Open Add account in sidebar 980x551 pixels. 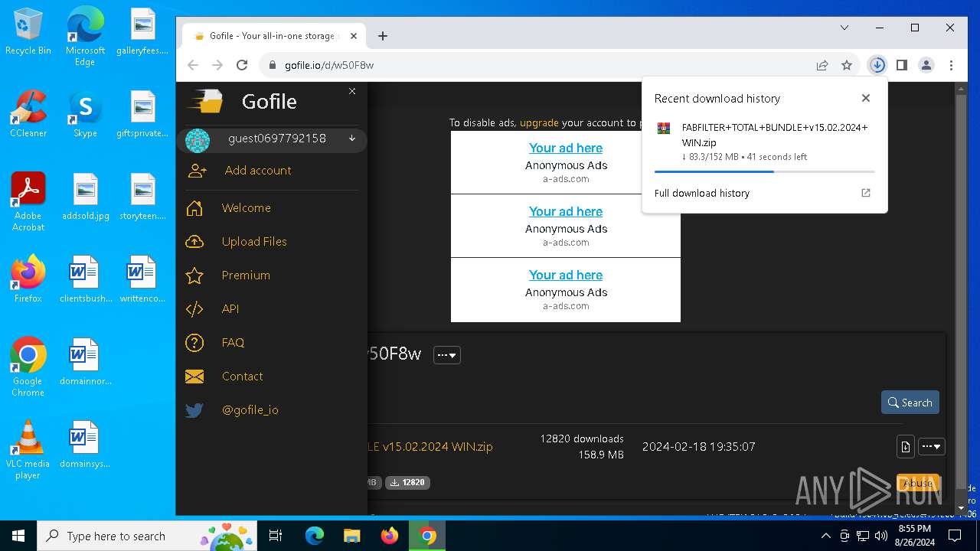point(257,171)
